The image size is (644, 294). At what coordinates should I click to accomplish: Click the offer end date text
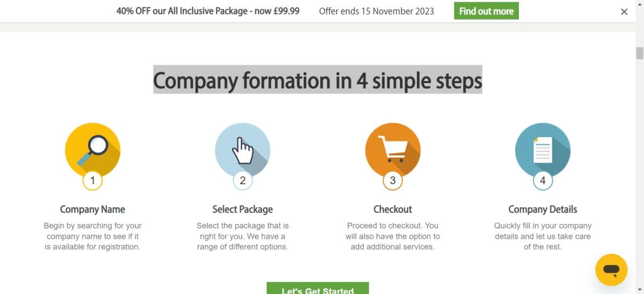(376, 11)
